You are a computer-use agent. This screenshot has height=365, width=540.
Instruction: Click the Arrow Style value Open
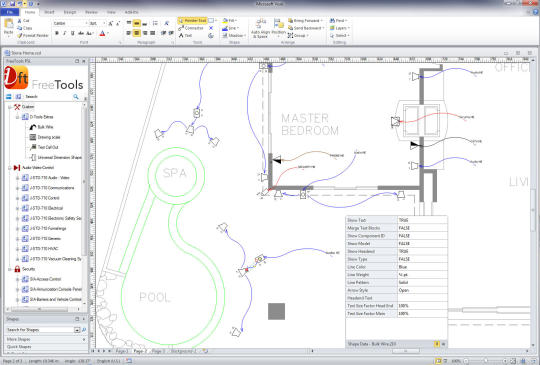coord(422,290)
